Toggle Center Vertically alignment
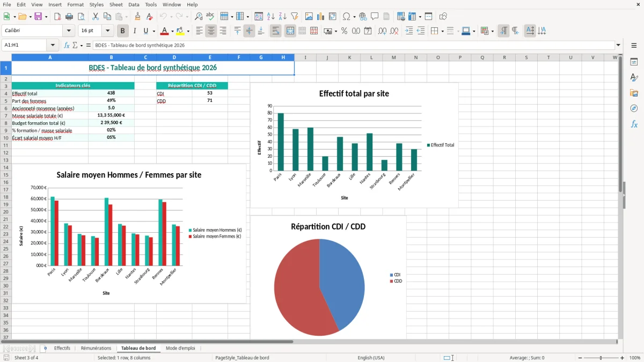Viewport: 644px width, 362px height. point(249,31)
